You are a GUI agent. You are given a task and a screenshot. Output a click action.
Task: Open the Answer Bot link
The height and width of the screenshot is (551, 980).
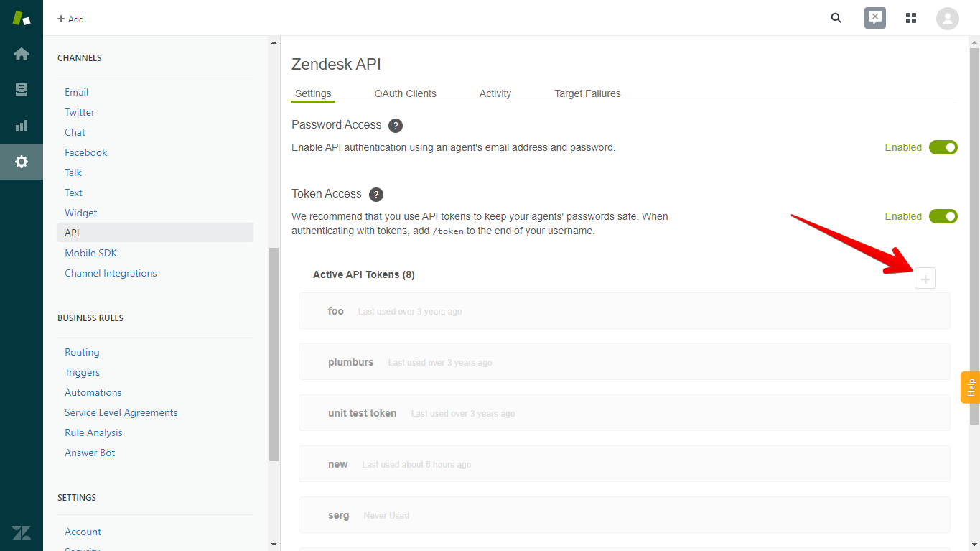click(x=90, y=453)
